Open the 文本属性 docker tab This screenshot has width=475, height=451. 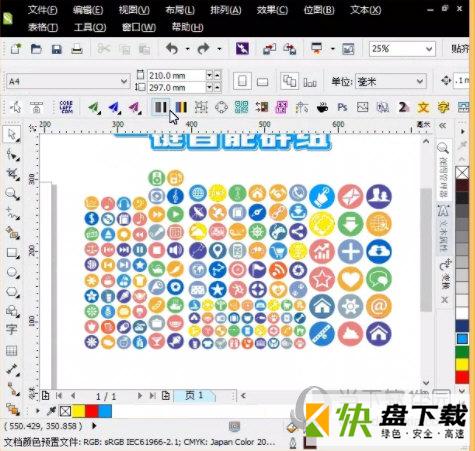pos(444,229)
